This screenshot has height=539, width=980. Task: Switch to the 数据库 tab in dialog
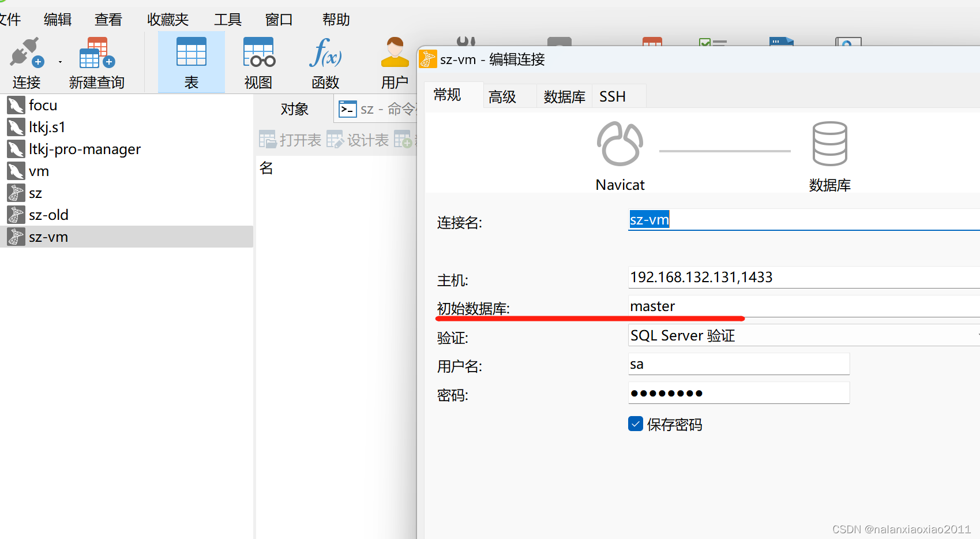point(565,96)
